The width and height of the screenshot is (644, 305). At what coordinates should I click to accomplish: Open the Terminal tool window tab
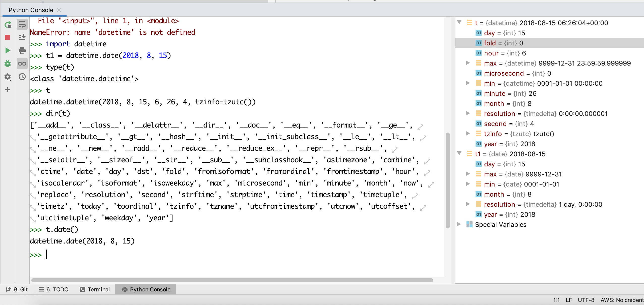(95, 289)
